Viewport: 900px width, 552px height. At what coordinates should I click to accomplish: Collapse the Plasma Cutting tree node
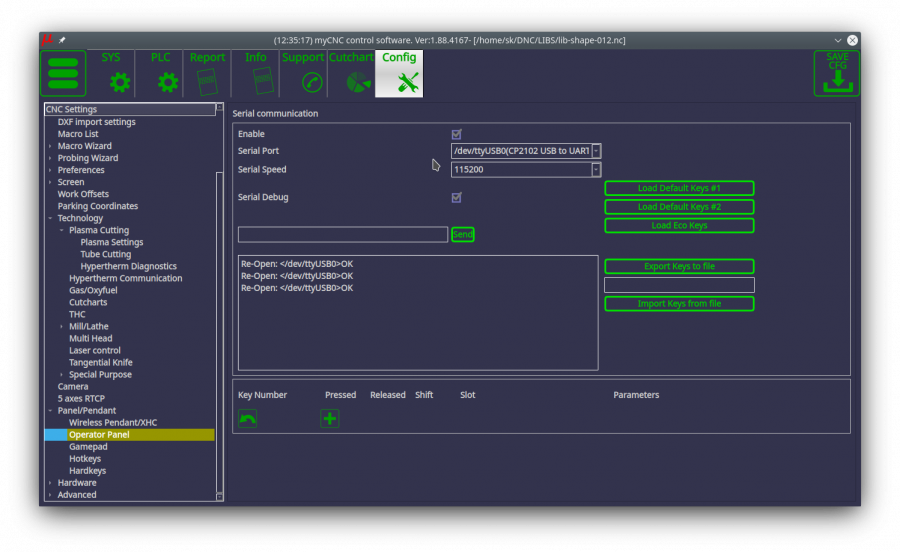[61, 231]
